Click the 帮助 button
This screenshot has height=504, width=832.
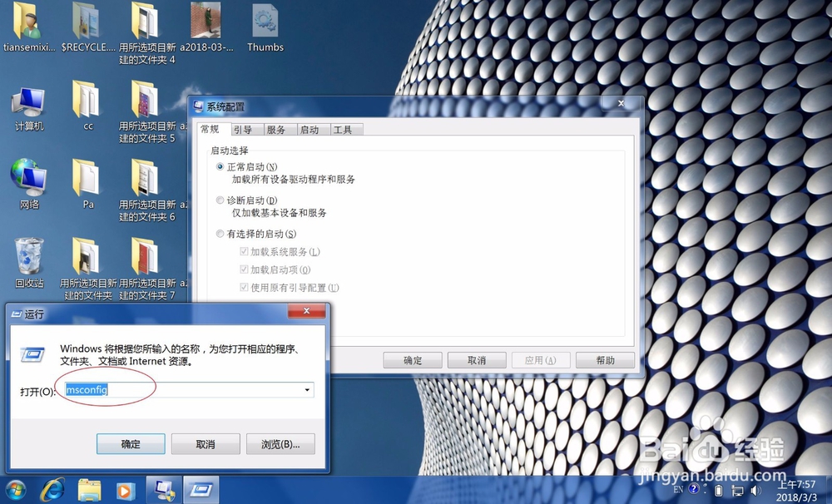tap(605, 360)
